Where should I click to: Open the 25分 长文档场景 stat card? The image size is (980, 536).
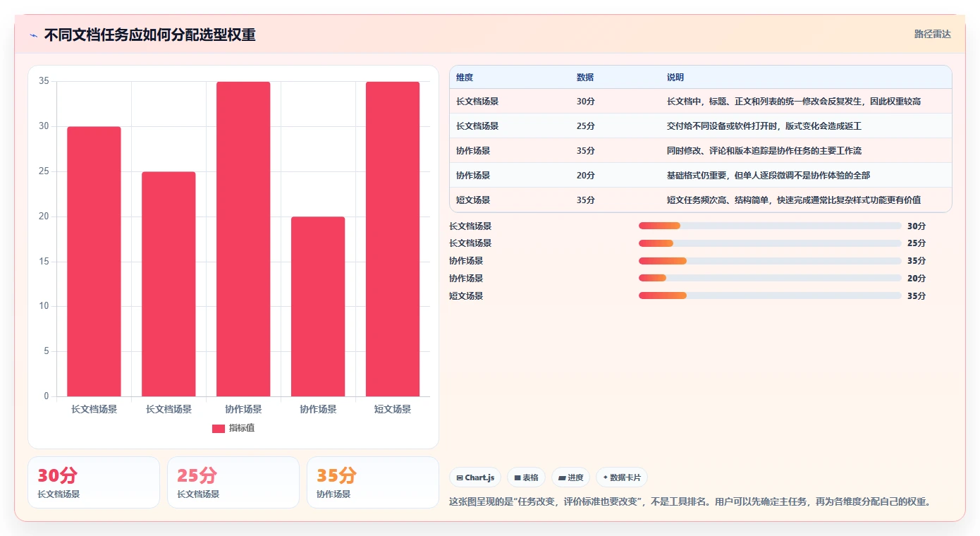[233, 482]
